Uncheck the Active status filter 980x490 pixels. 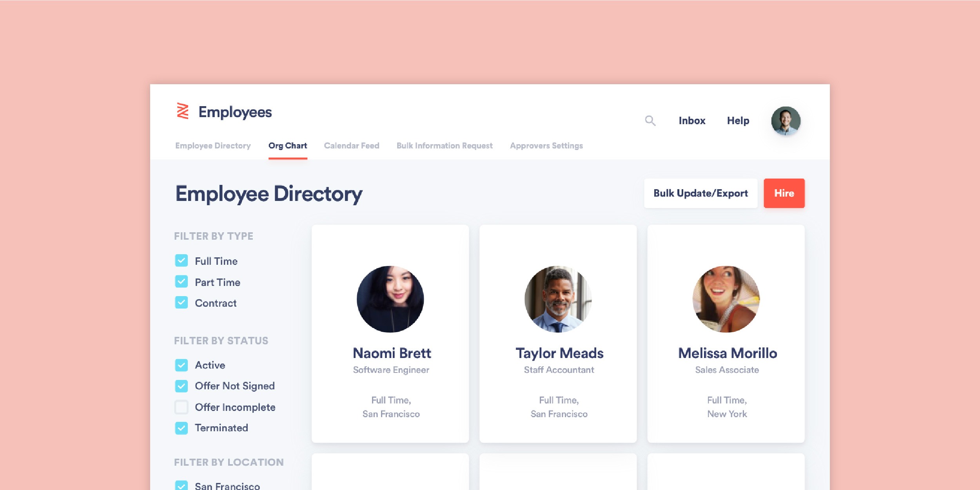click(x=181, y=365)
